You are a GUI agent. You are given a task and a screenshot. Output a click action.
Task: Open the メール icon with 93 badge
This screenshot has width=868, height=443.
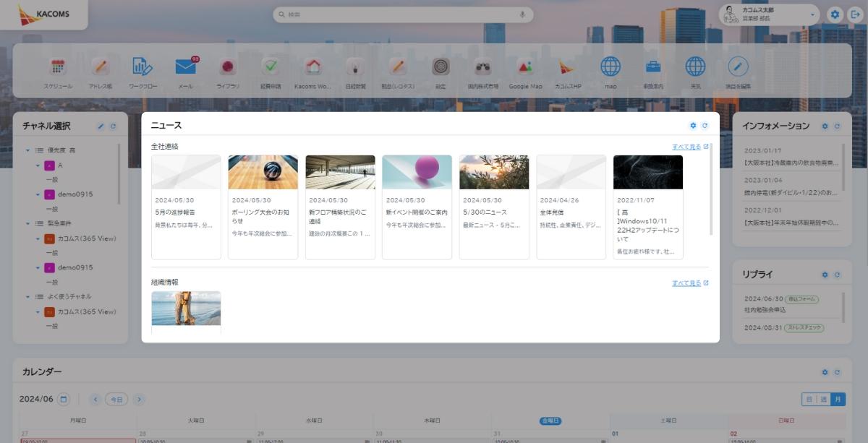(186, 67)
